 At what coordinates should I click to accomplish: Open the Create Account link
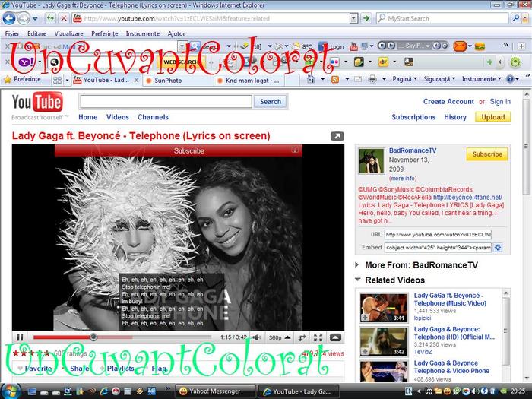[448, 101]
